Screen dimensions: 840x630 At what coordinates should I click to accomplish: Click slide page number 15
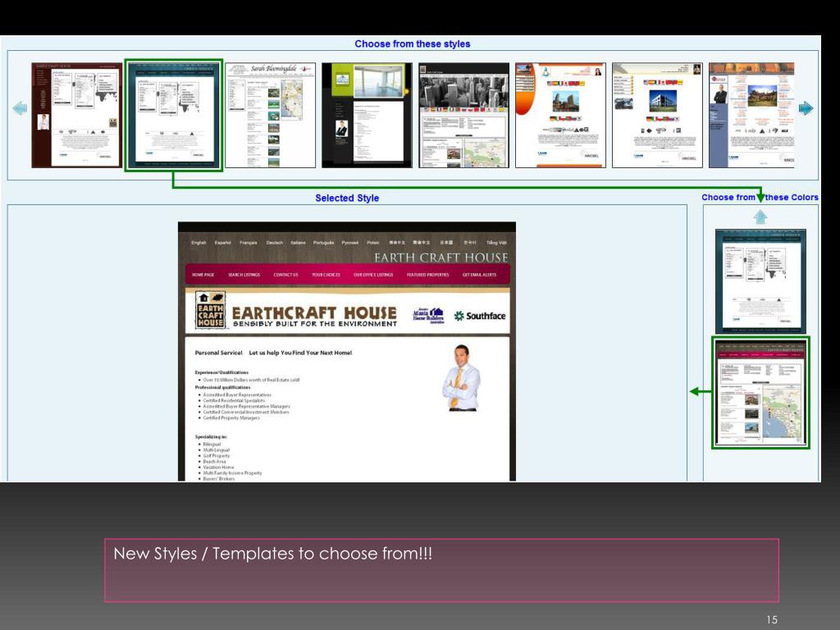click(772, 620)
